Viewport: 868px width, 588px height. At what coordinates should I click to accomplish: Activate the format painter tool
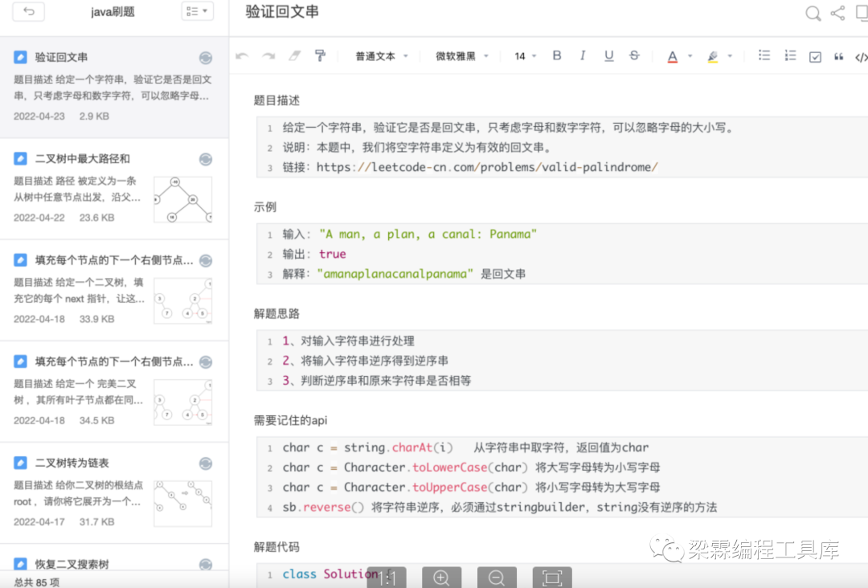point(320,56)
